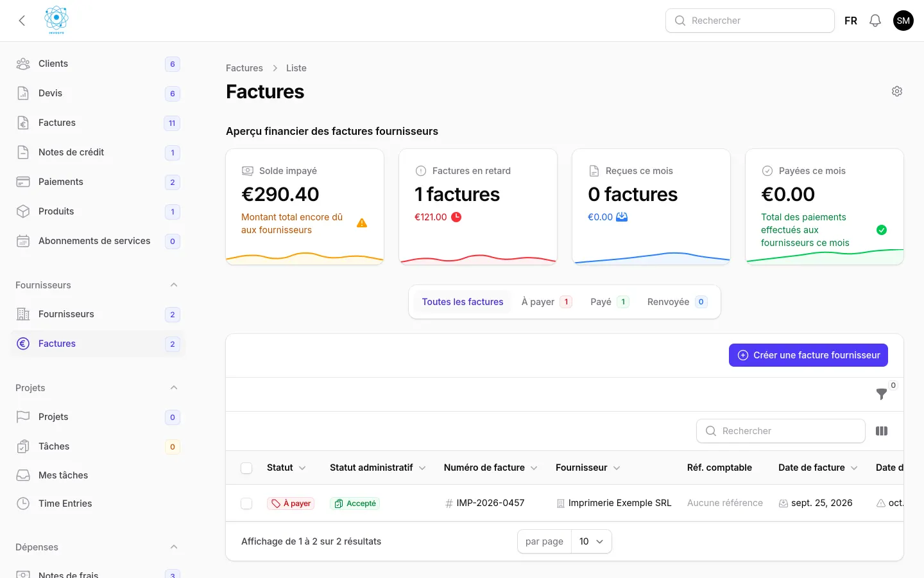
Task: Open page settings gear icon
Action: tap(897, 91)
